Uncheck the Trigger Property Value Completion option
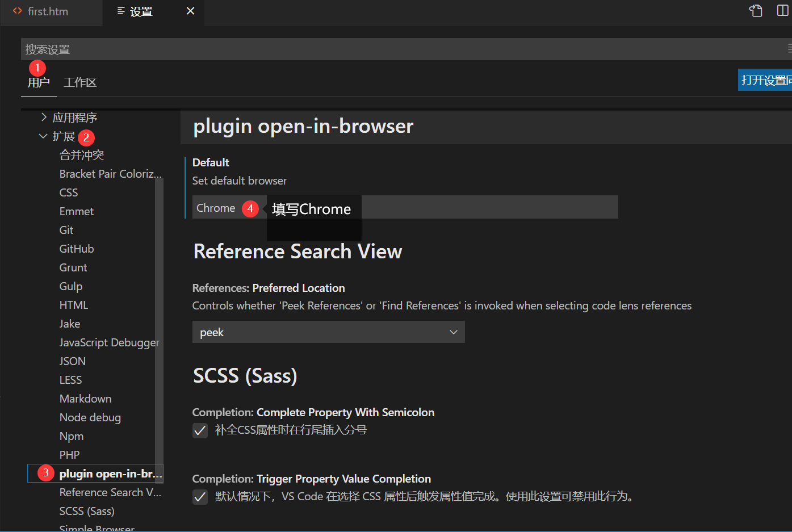This screenshot has width=792, height=532. [200, 497]
